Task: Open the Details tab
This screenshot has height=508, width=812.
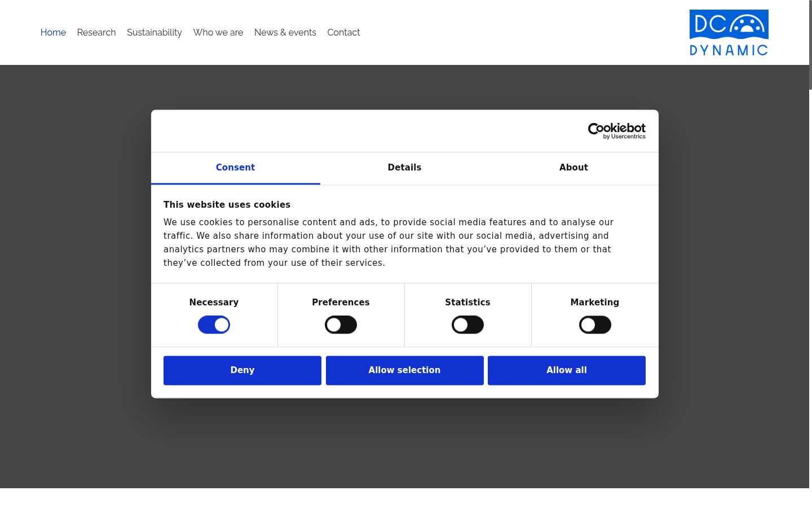Action: pyautogui.click(x=404, y=168)
